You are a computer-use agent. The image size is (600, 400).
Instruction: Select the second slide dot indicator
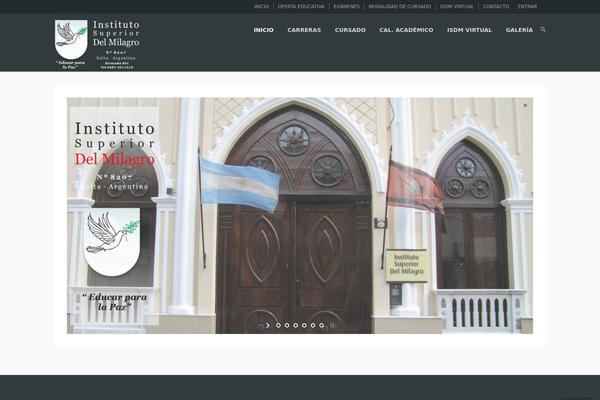[287, 325]
